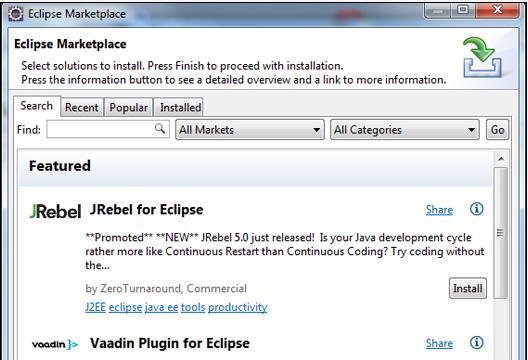Click the Share link for JRebel
Screen dimensions: 528x360
(x=439, y=210)
